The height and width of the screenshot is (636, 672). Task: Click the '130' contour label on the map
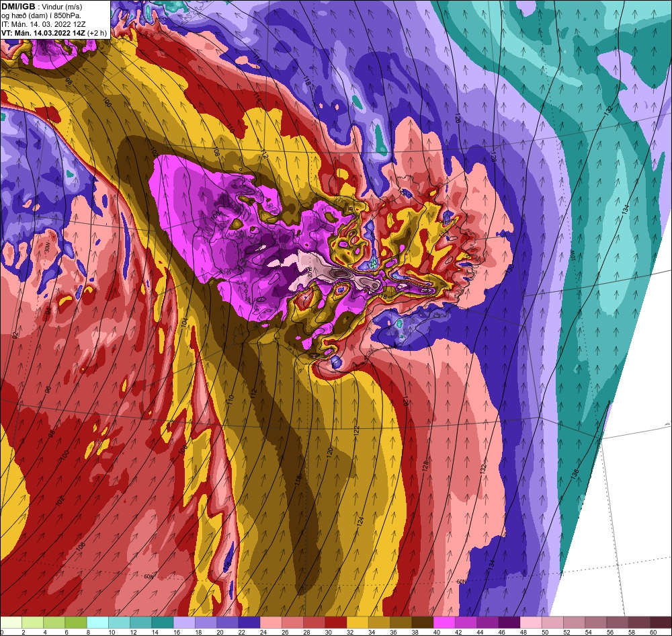pos(510,270)
